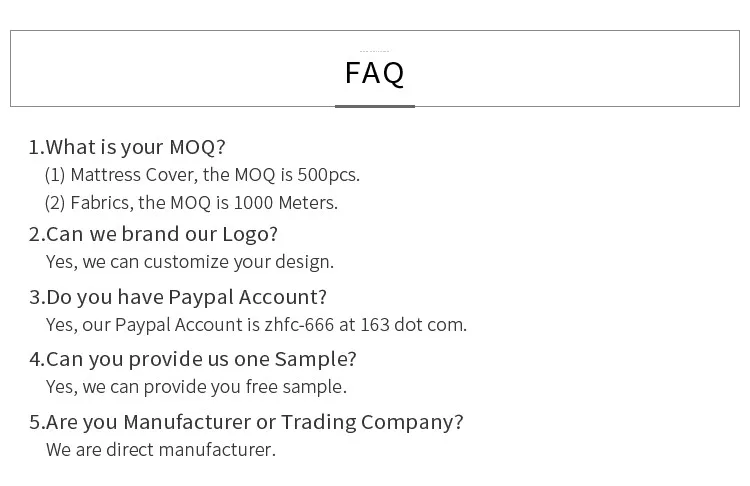Click the "500pcs" quantity text
This screenshot has height=486, width=750.
point(328,175)
